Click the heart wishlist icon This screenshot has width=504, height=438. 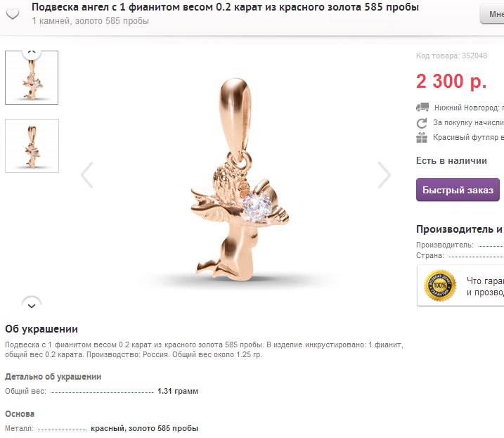[13, 14]
